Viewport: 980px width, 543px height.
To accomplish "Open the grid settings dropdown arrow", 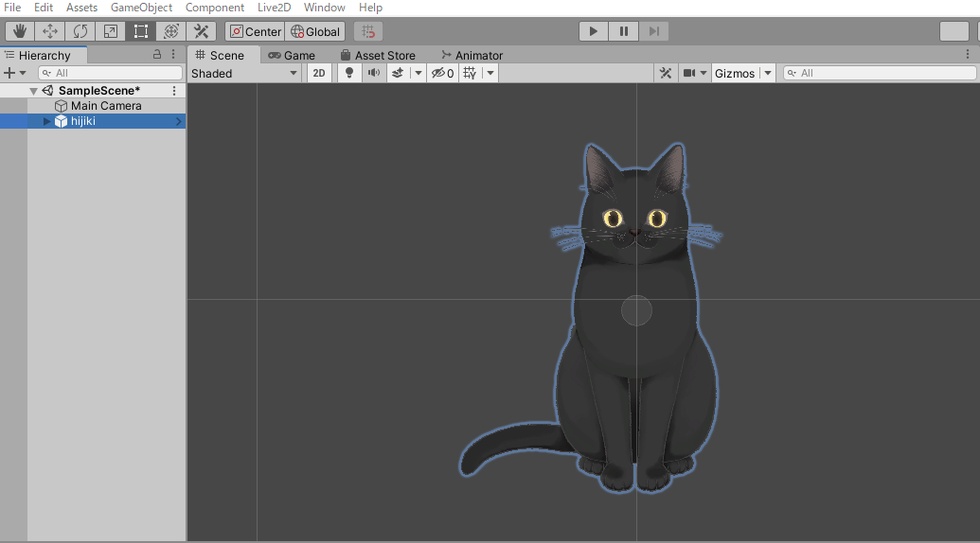I will (x=490, y=74).
